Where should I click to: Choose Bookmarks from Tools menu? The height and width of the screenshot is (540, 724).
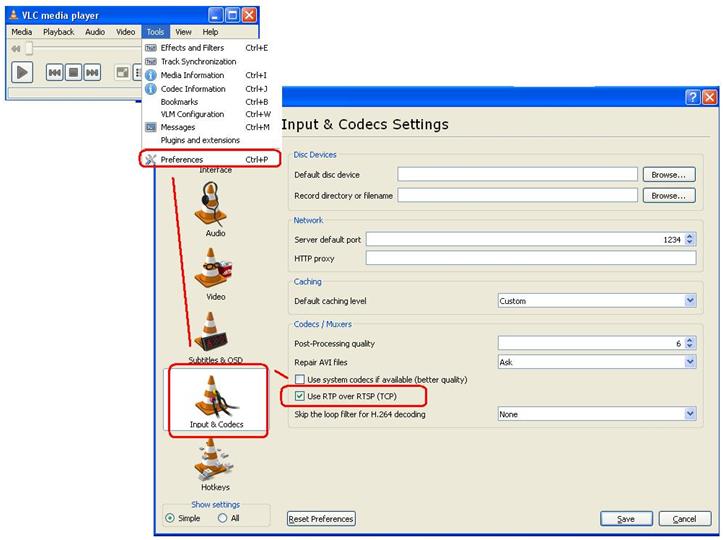coord(211,102)
